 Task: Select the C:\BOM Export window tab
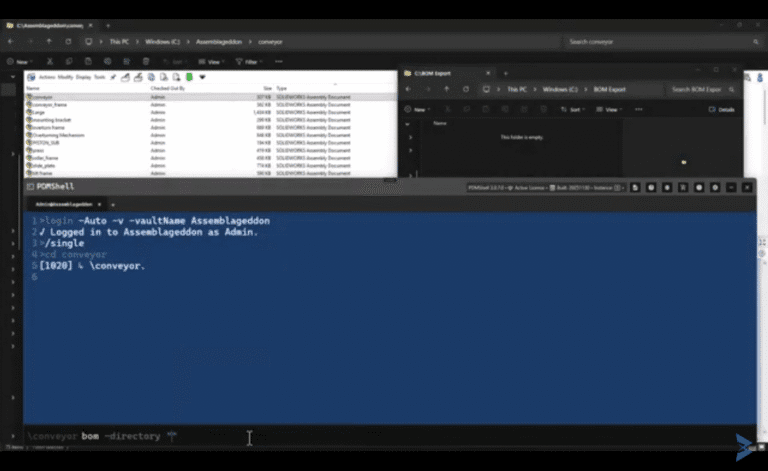[x=446, y=73]
